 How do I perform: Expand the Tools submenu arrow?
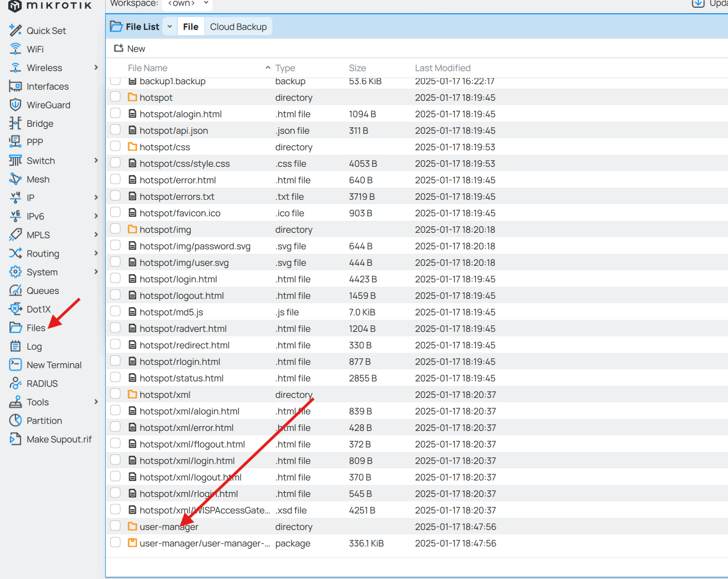click(x=96, y=402)
